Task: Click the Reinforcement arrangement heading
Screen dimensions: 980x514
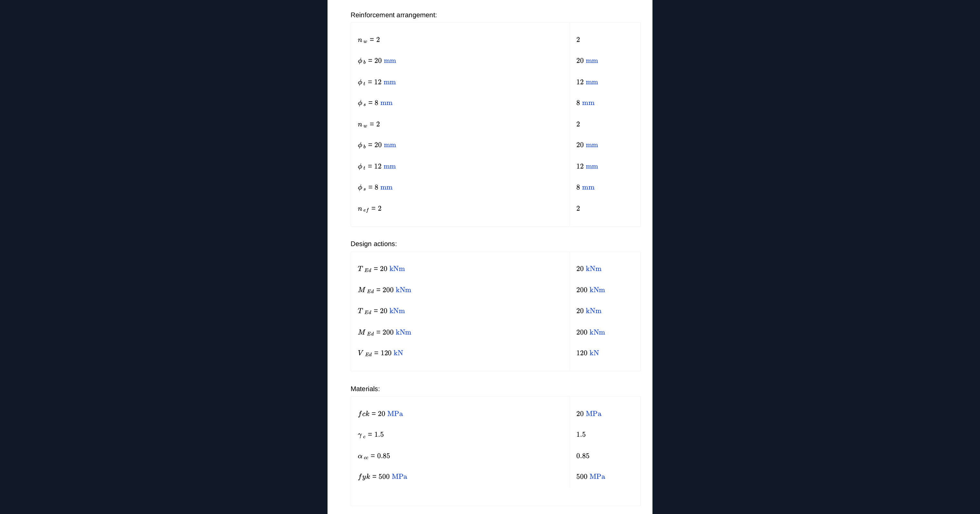Action: tap(393, 15)
